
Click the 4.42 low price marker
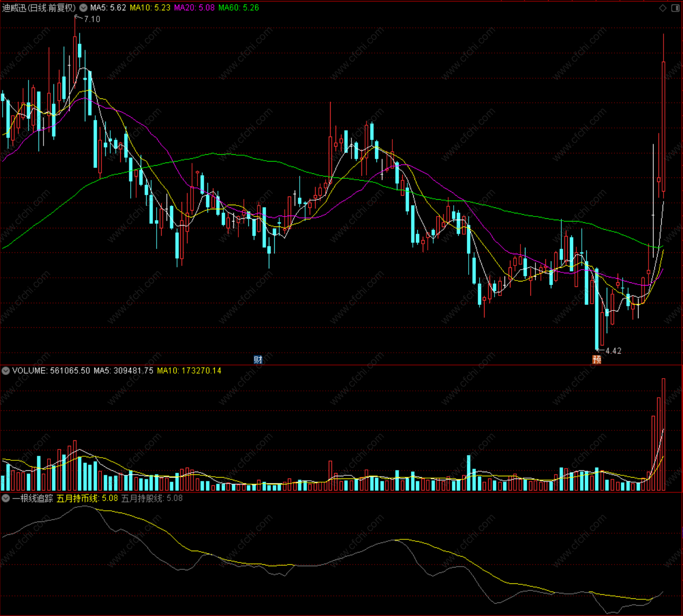[x=614, y=351]
